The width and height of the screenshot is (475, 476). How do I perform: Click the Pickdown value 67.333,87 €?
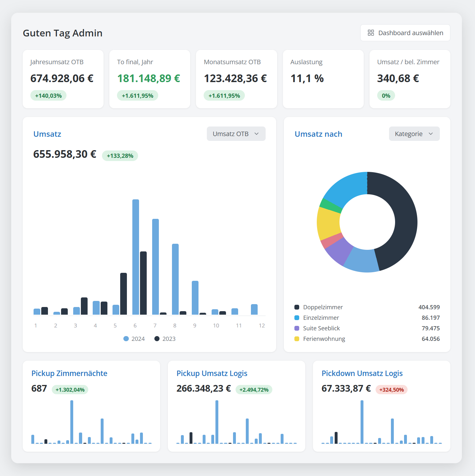[x=346, y=388]
